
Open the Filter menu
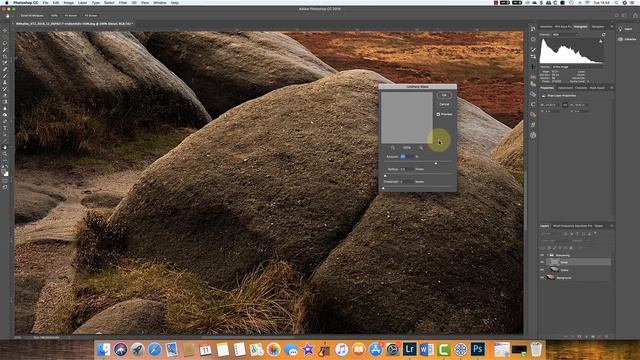click(123, 3)
